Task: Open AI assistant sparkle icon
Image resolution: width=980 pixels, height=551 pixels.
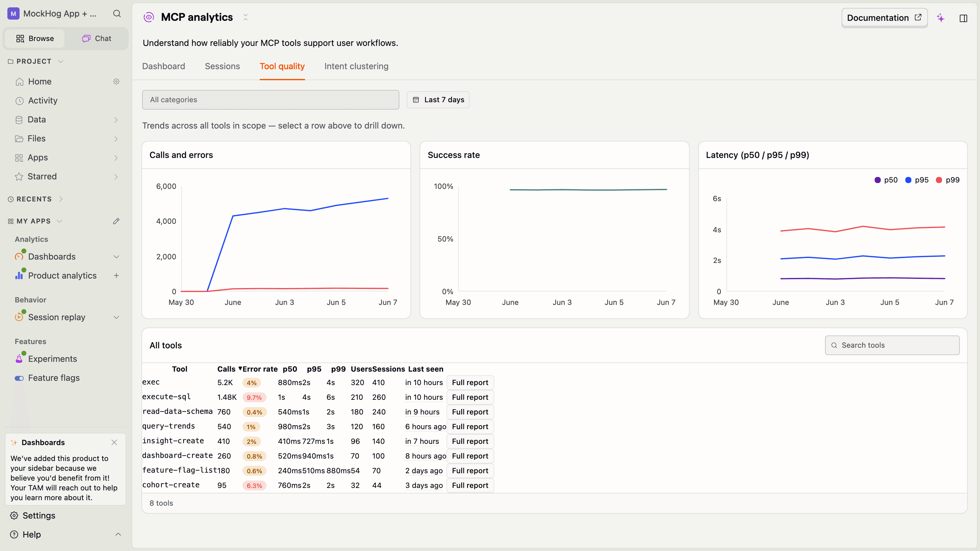Action: point(940,18)
